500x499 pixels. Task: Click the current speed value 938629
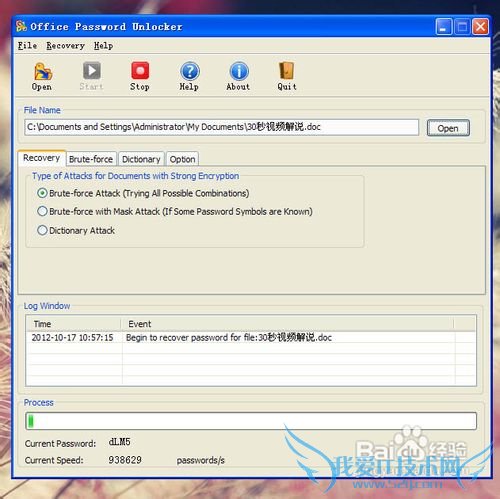pos(125,460)
